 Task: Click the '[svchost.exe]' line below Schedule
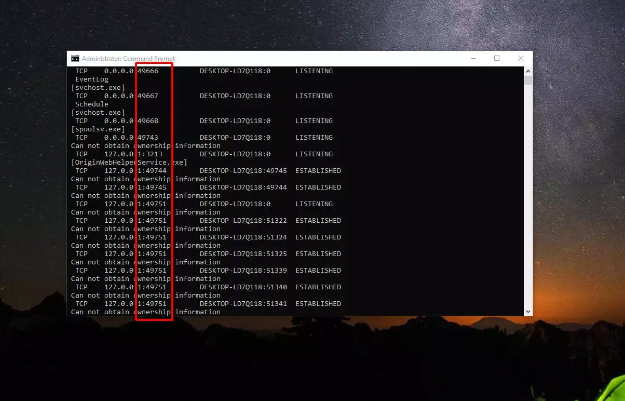(x=98, y=112)
